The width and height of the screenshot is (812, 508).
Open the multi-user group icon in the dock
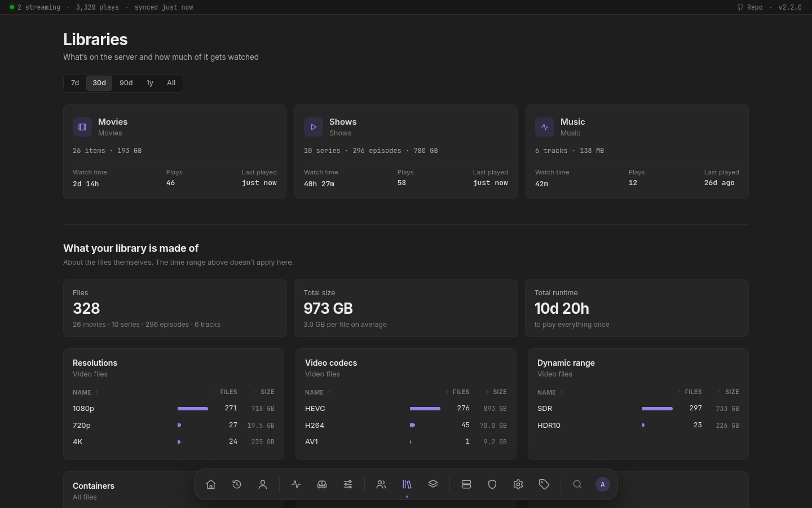[x=381, y=484]
